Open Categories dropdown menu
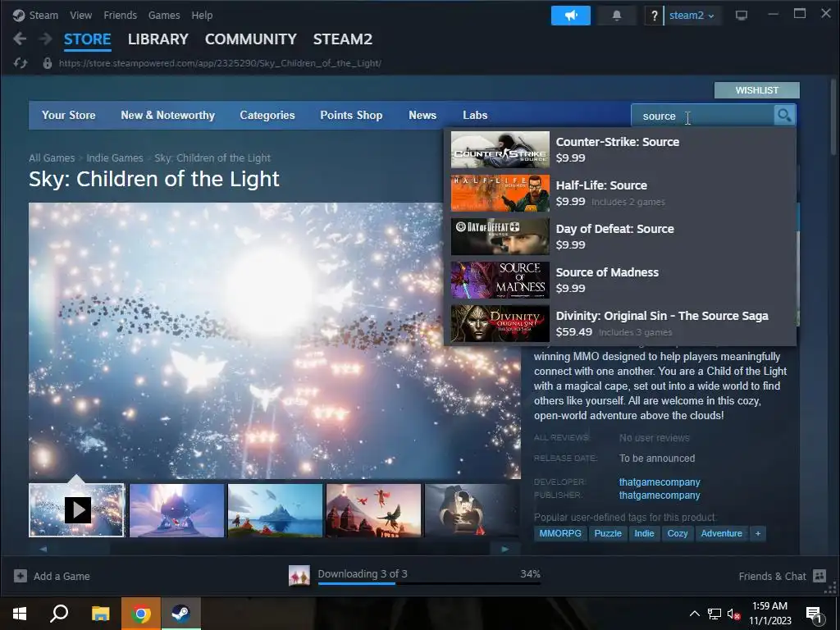 [x=267, y=115]
